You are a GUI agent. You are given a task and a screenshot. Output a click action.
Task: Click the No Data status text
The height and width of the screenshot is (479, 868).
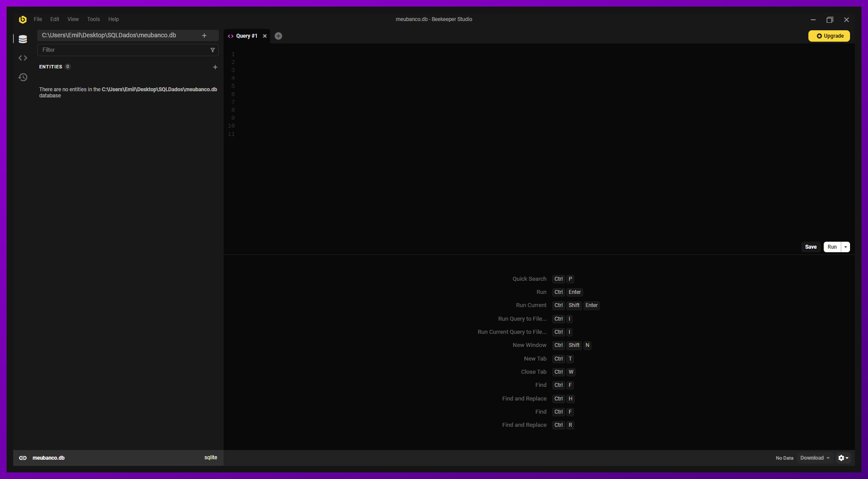[x=785, y=458]
